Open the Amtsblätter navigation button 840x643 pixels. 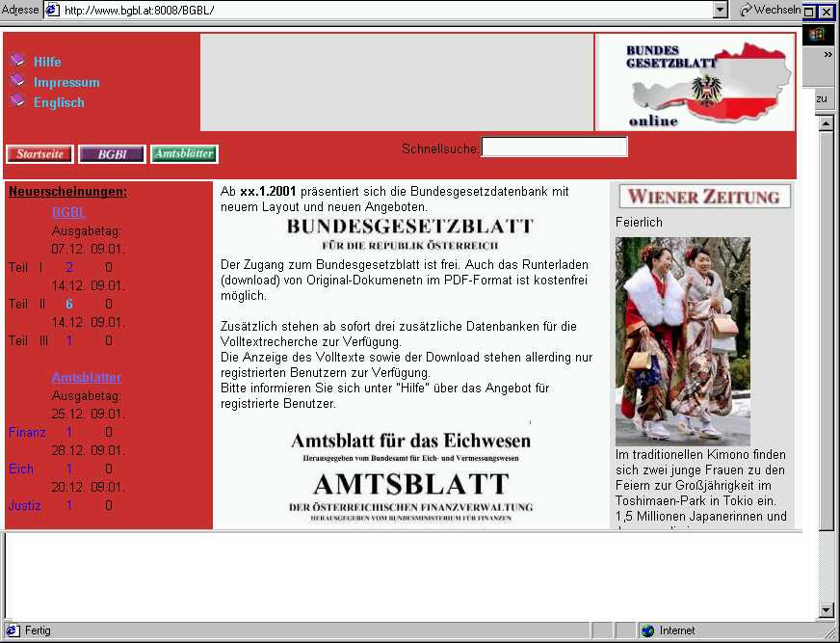click(x=184, y=154)
